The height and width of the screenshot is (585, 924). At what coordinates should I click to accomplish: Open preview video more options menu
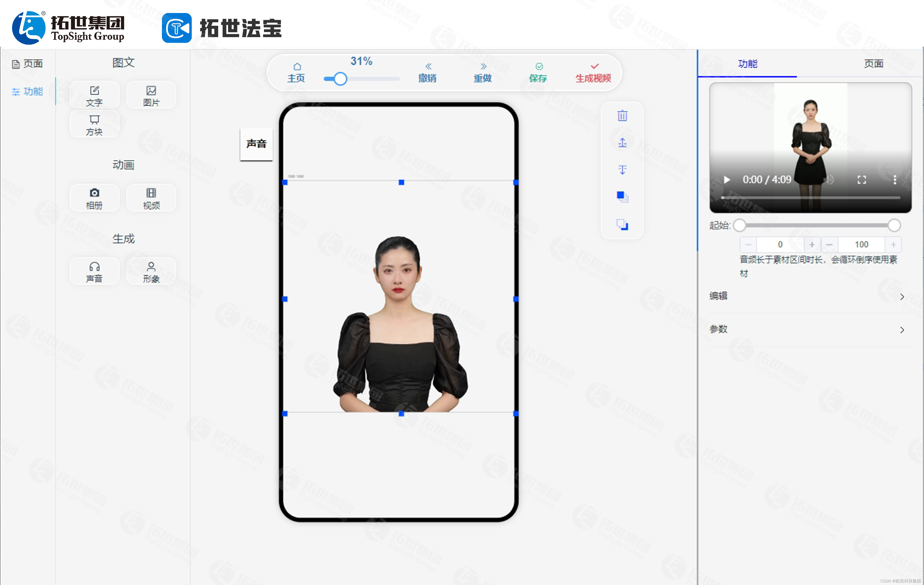[894, 180]
